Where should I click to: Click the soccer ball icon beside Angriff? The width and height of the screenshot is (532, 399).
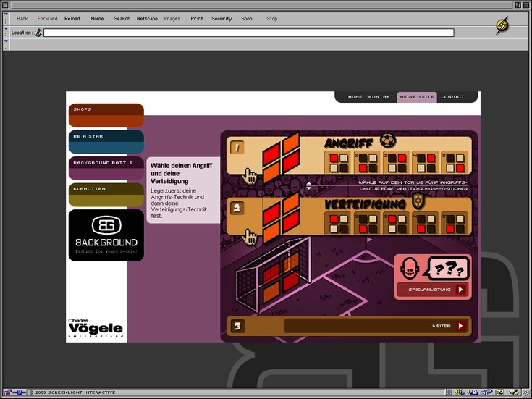(x=388, y=140)
